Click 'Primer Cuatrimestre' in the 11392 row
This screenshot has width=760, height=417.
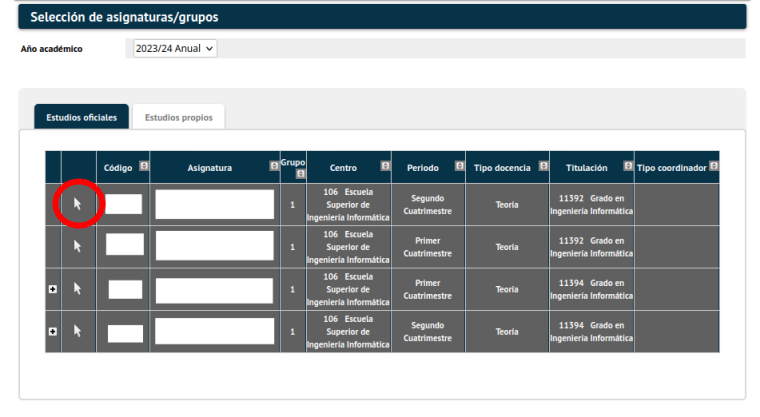point(428,247)
